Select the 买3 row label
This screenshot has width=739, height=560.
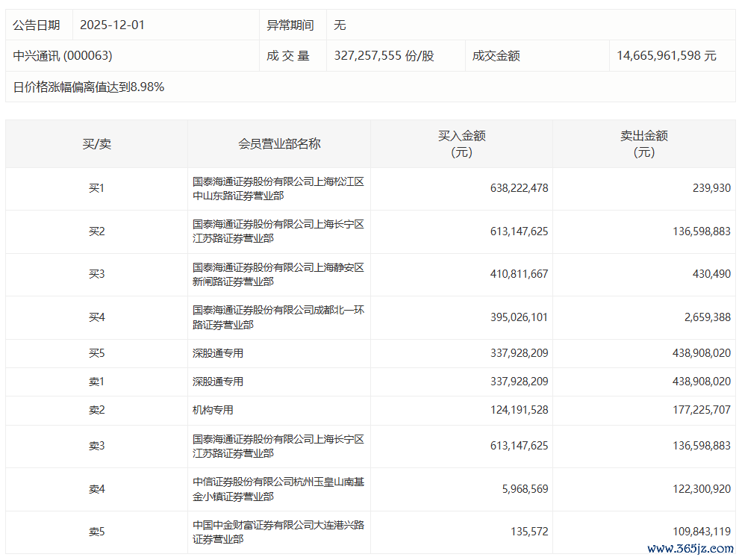point(96,274)
